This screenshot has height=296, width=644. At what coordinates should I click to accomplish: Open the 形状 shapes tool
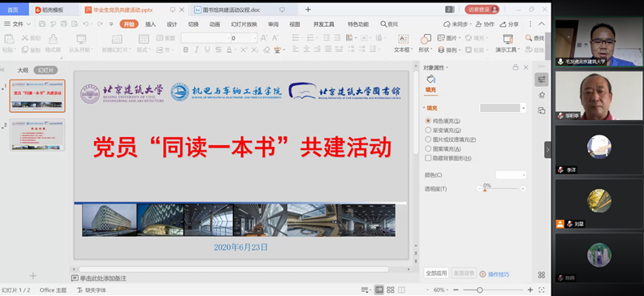[x=425, y=44]
